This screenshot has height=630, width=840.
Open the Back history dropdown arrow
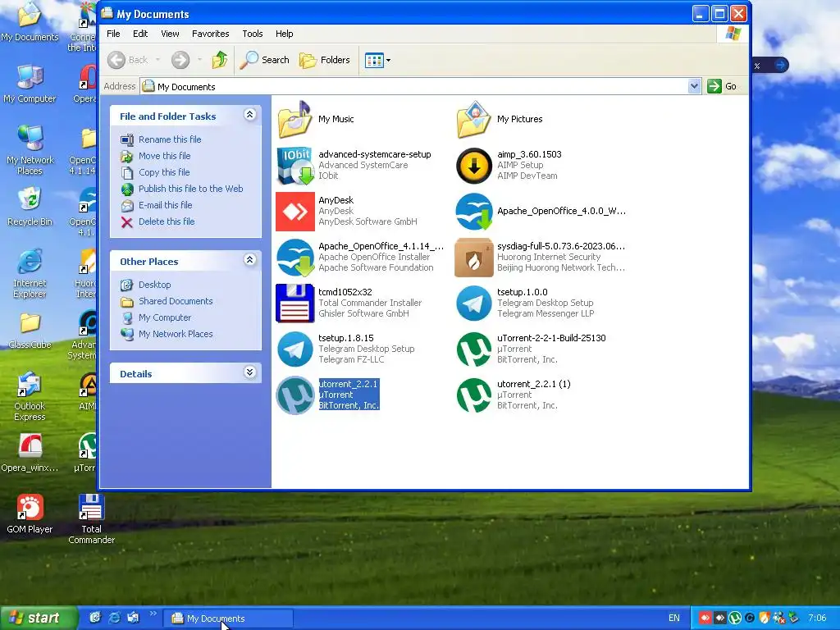click(x=157, y=60)
